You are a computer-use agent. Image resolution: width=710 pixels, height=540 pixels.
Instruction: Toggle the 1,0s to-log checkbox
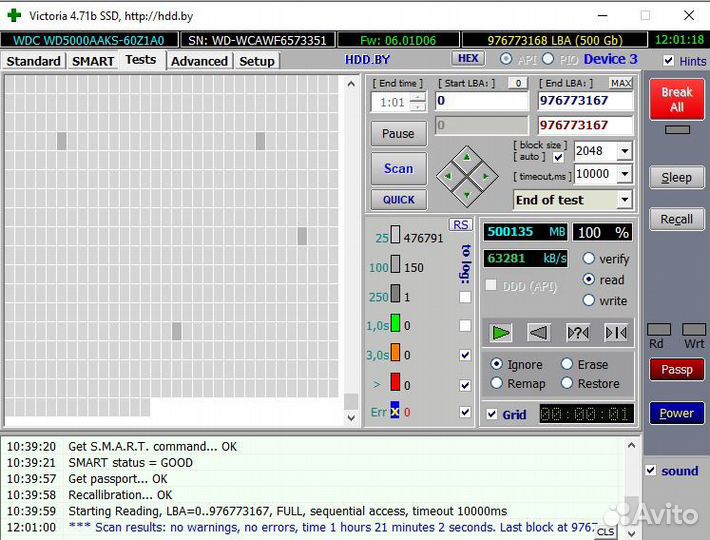pos(465,326)
